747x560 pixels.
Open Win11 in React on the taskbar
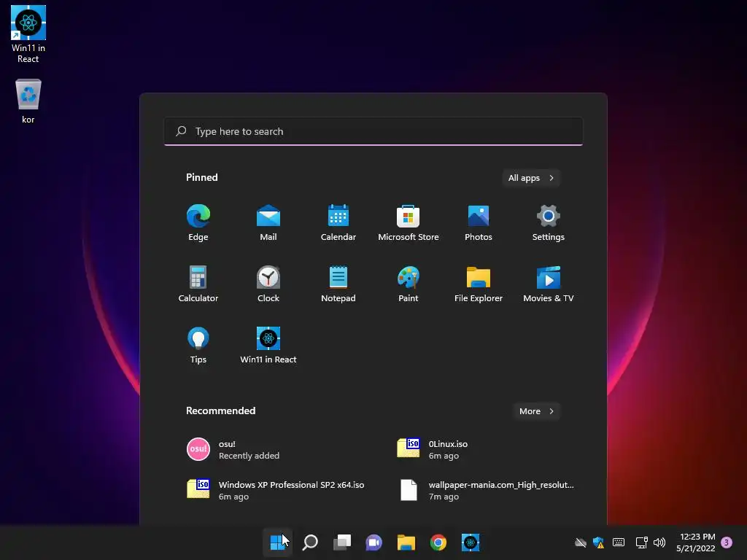click(x=471, y=542)
